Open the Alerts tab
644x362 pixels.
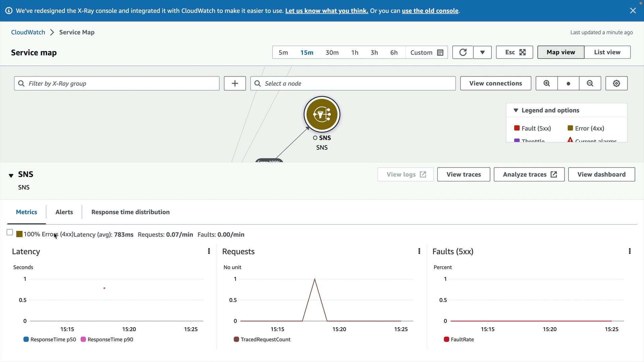pyautogui.click(x=64, y=212)
